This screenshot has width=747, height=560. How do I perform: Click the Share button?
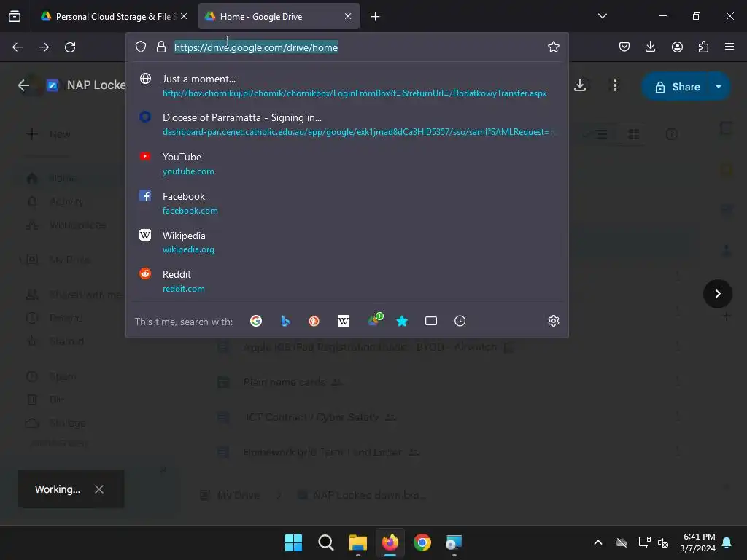tap(676, 87)
